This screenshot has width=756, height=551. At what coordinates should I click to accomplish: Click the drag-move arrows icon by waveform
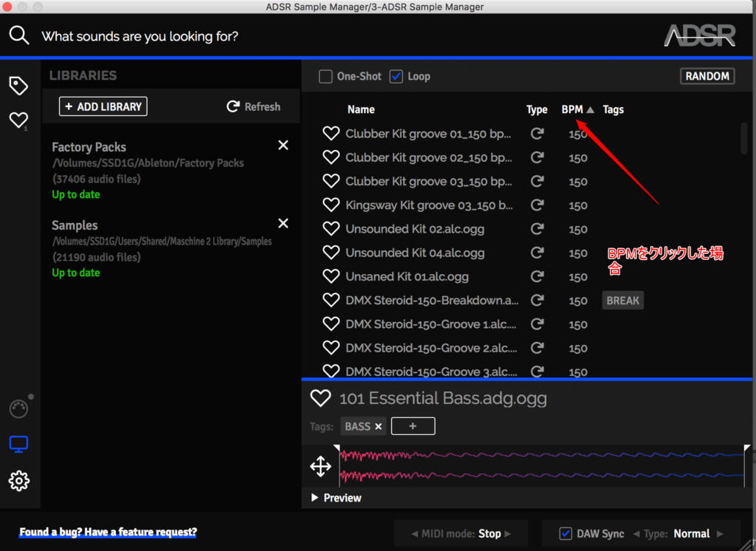click(x=320, y=466)
